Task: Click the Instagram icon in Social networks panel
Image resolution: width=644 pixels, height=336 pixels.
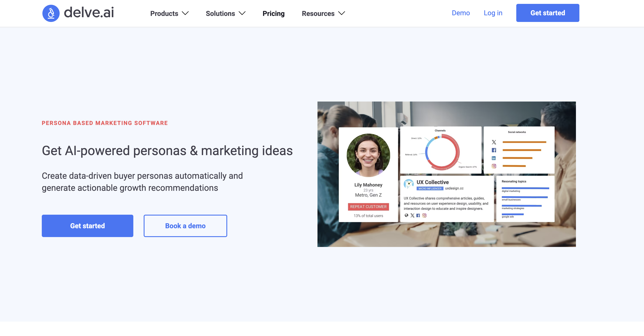Action: [494, 166]
